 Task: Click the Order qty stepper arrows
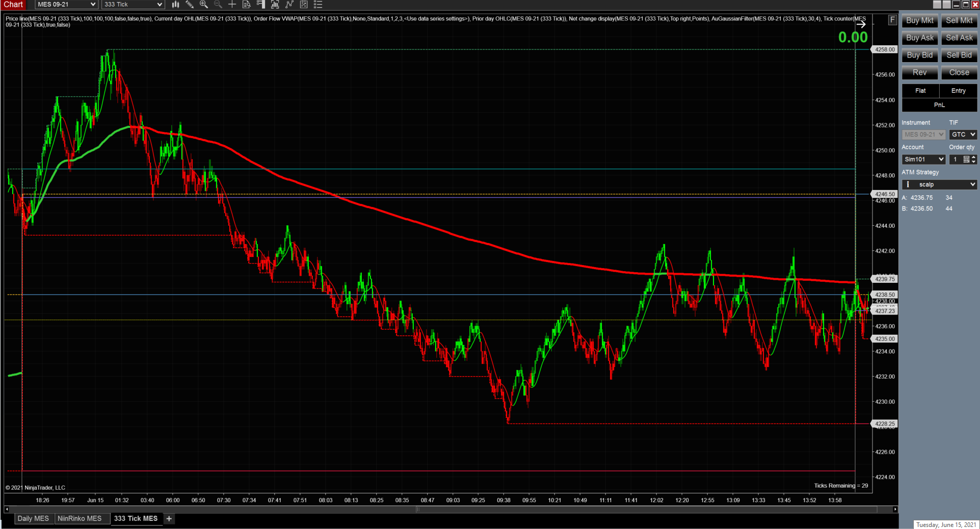[x=973, y=160]
